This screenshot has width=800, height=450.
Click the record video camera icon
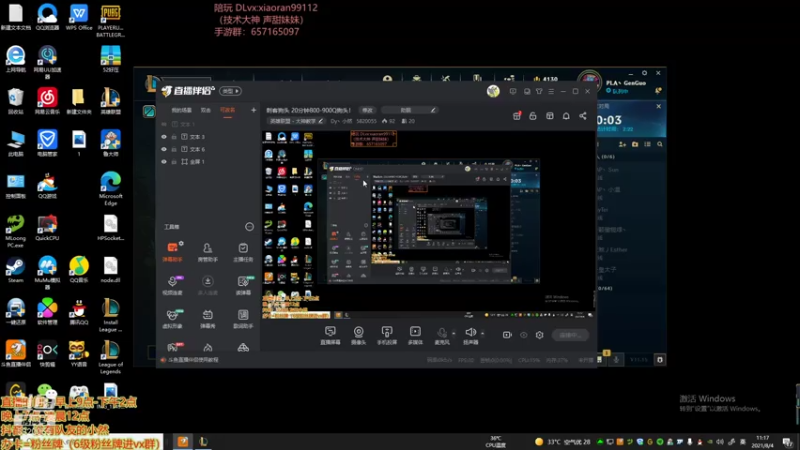click(x=507, y=335)
